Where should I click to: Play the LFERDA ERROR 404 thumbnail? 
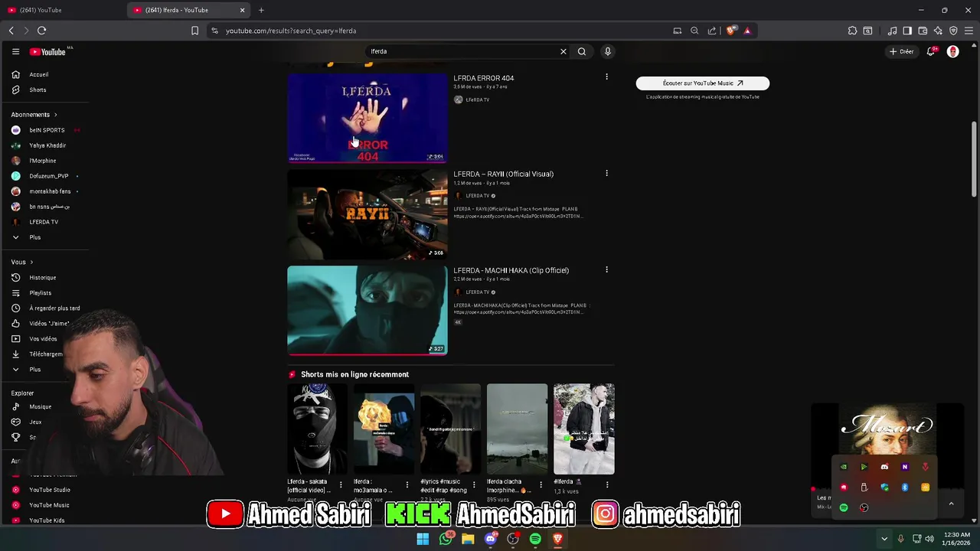coord(367,118)
